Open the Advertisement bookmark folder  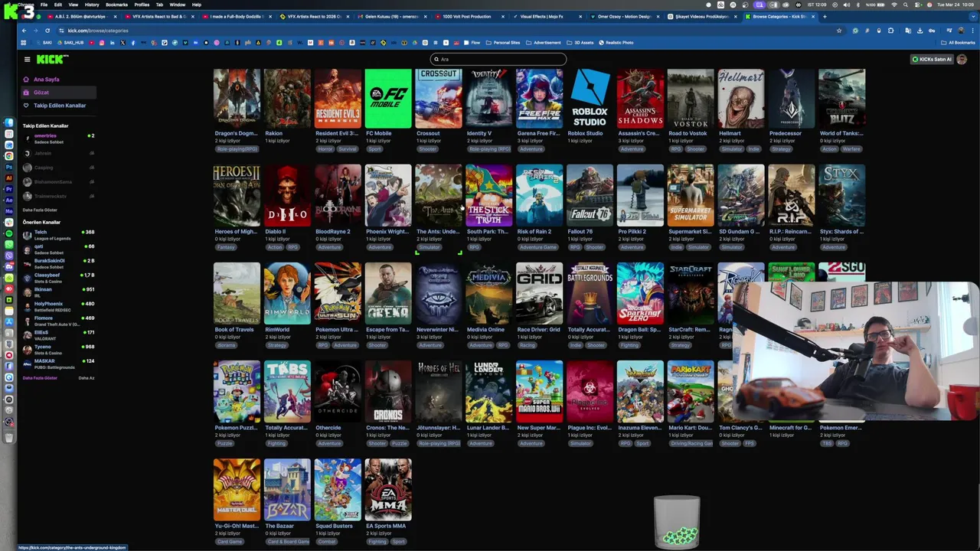544,43
